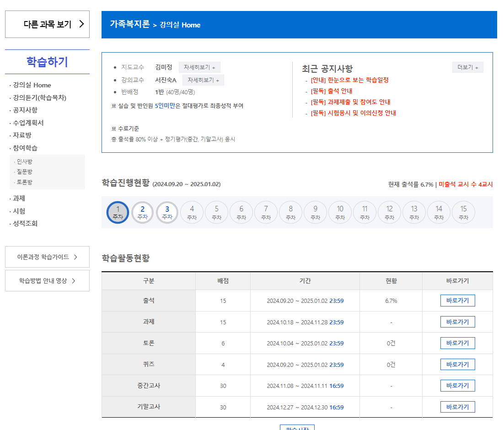Expand 자세히보기 for 강의교수 서진숙A
The width and height of the screenshot is (504, 430).
tap(203, 80)
